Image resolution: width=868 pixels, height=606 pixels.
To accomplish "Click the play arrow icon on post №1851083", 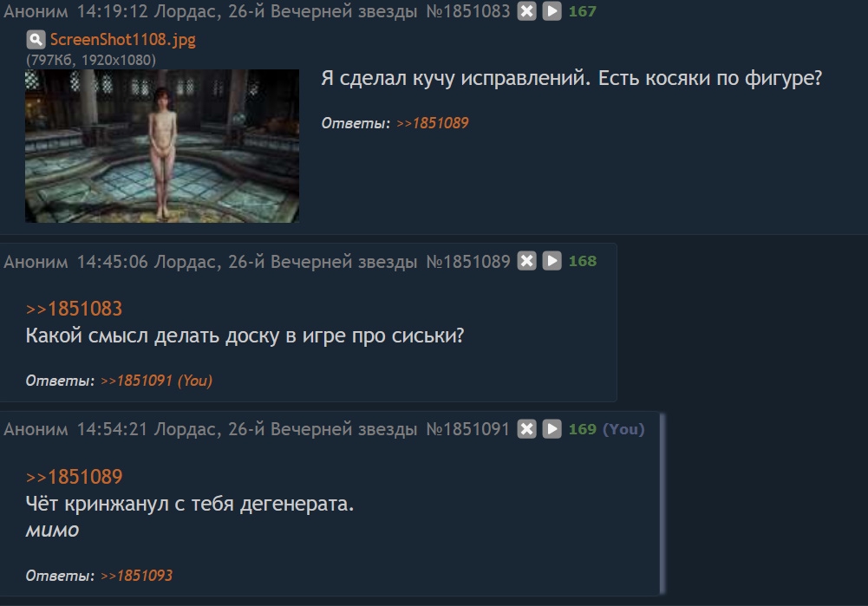I will click(x=551, y=11).
